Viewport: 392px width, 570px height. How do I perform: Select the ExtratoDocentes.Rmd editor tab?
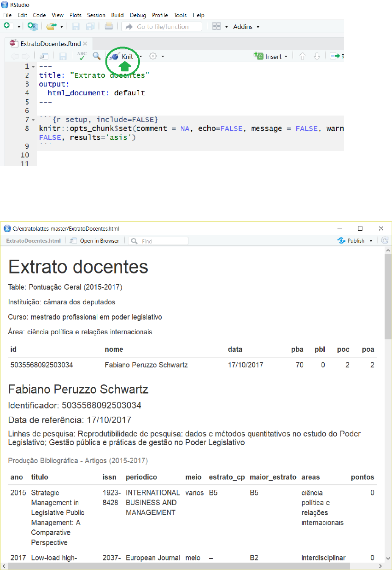pyautogui.click(x=49, y=44)
